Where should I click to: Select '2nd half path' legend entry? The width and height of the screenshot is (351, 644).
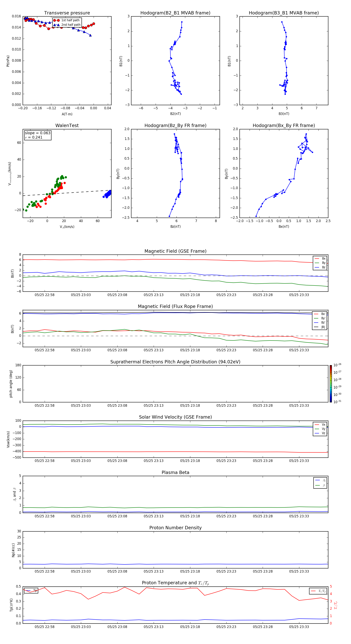[x=67, y=25]
